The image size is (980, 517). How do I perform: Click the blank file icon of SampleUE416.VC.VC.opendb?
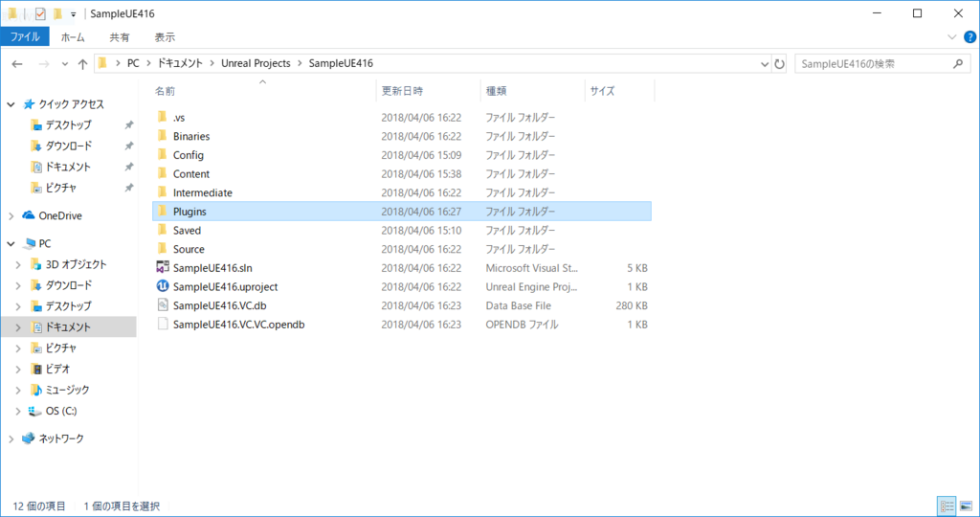[163, 324]
